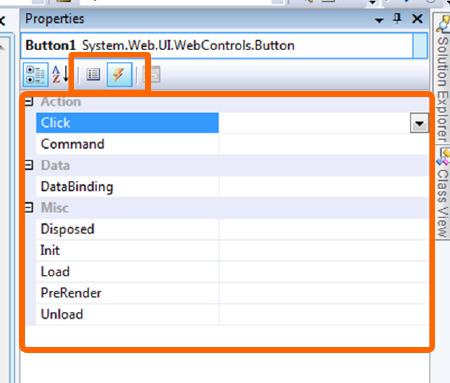Click the Command event value field
This screenshot has height=383, width=450.
click(x=324, y=144)
